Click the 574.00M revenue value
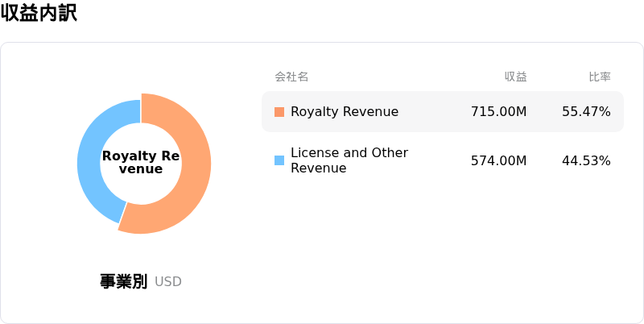The width and height of the screenshot is (644, 324). [x=498, y=160]
